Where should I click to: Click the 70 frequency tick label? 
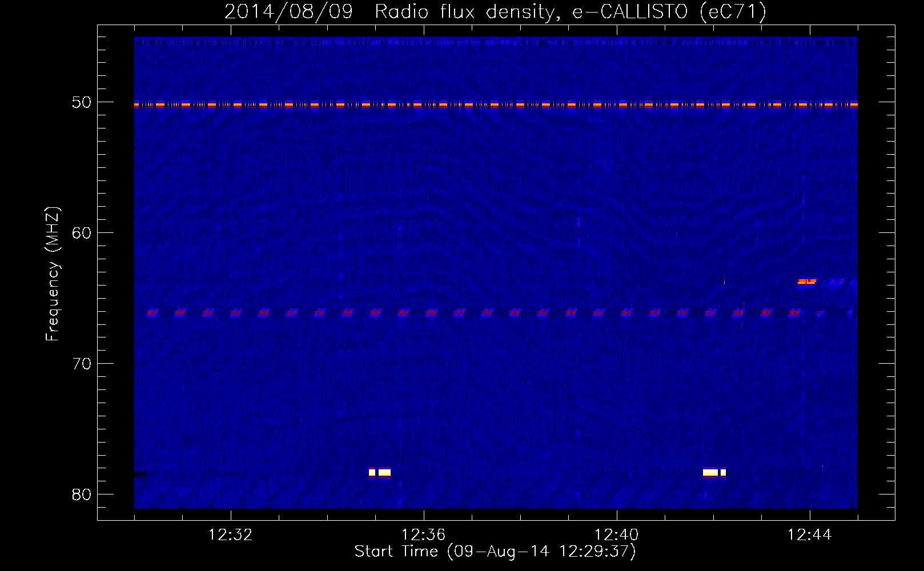tap(82, 364)
